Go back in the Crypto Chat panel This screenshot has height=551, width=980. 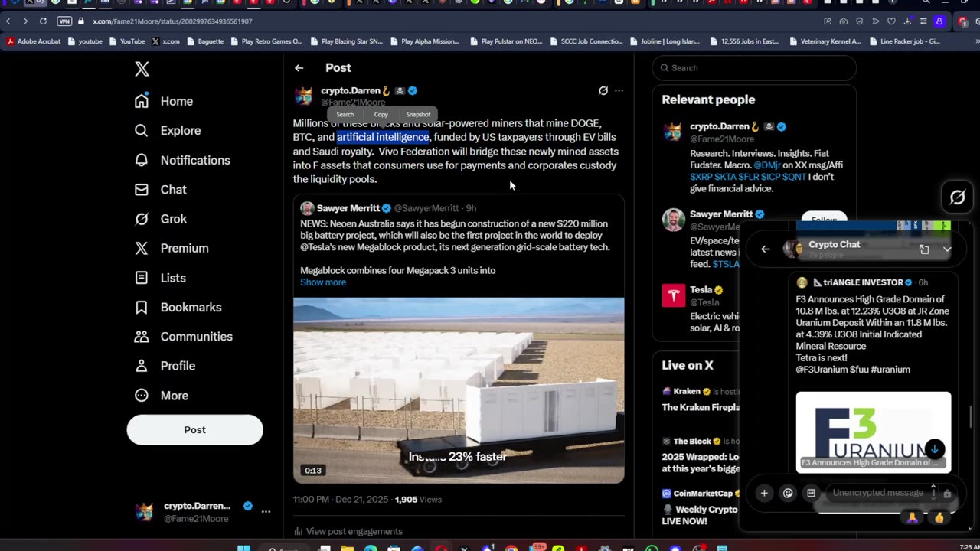click(765, 249)
